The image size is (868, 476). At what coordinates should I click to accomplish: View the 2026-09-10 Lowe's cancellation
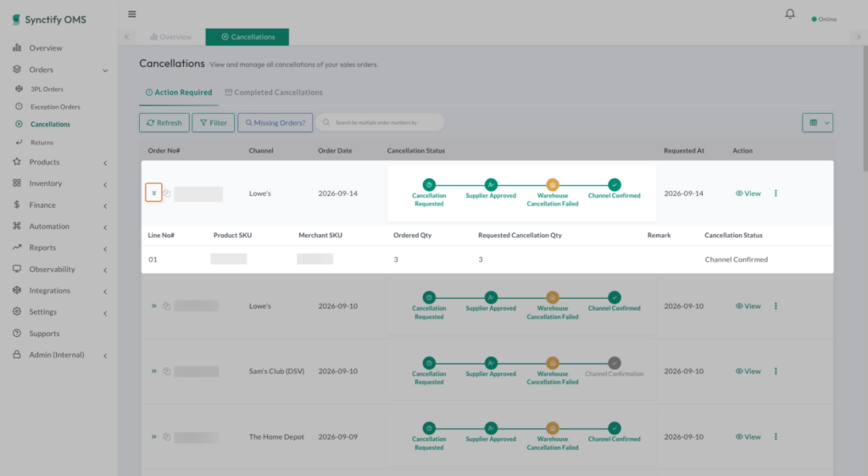click(748, 306)
